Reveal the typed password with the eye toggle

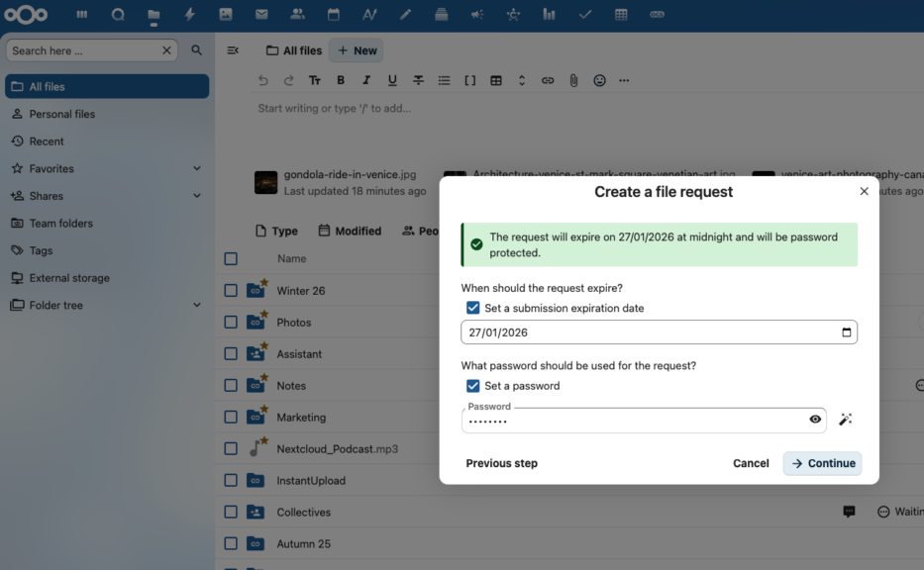click(x=814, y=420)
